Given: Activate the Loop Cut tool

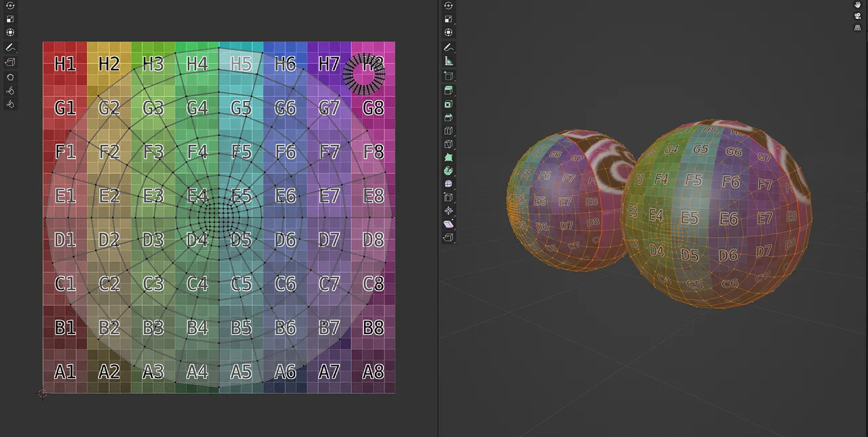Looking at the screenshot, I should pos(448,131).
